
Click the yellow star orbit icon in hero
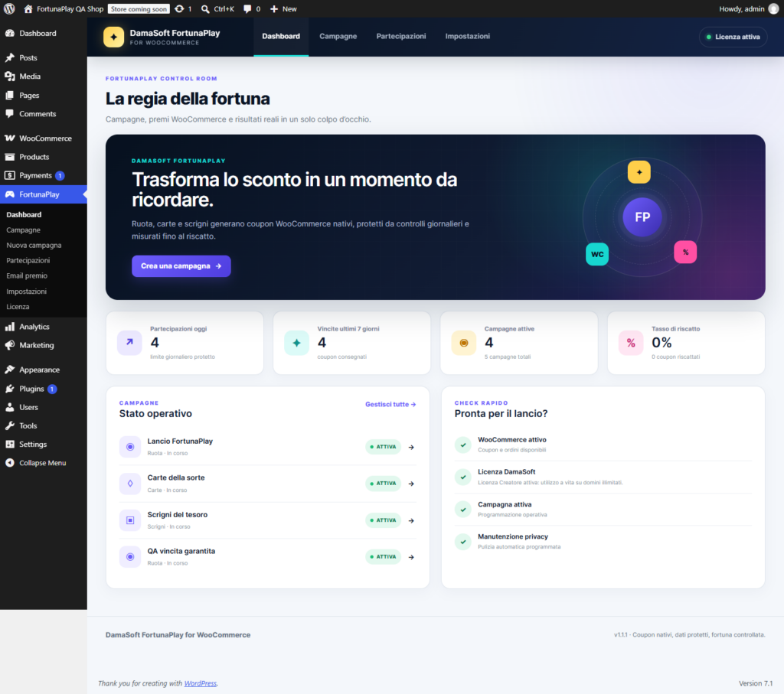point(639,172)
